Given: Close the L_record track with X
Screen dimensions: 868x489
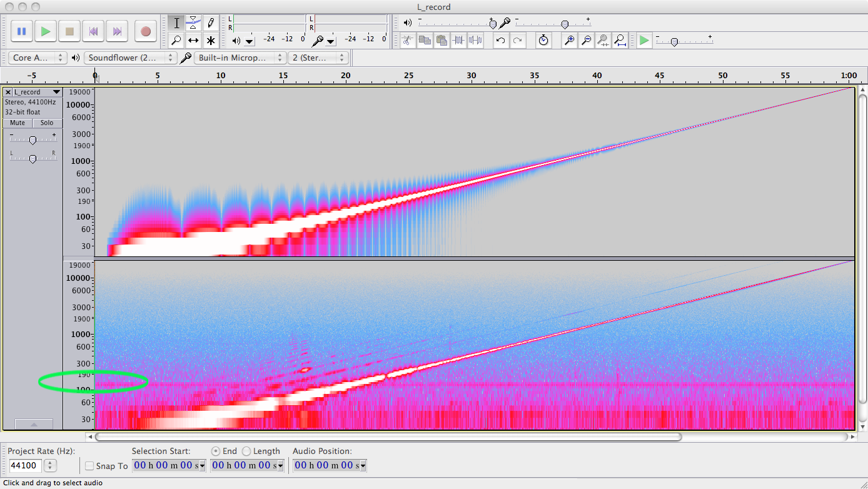Looking at the screenshot, I should point(8,92).
